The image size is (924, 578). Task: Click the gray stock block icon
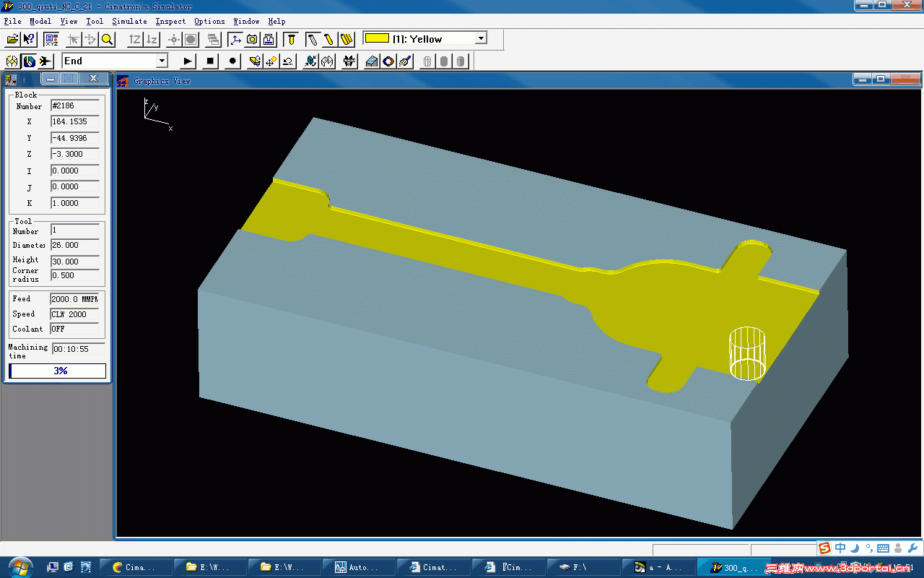point(372,61)
